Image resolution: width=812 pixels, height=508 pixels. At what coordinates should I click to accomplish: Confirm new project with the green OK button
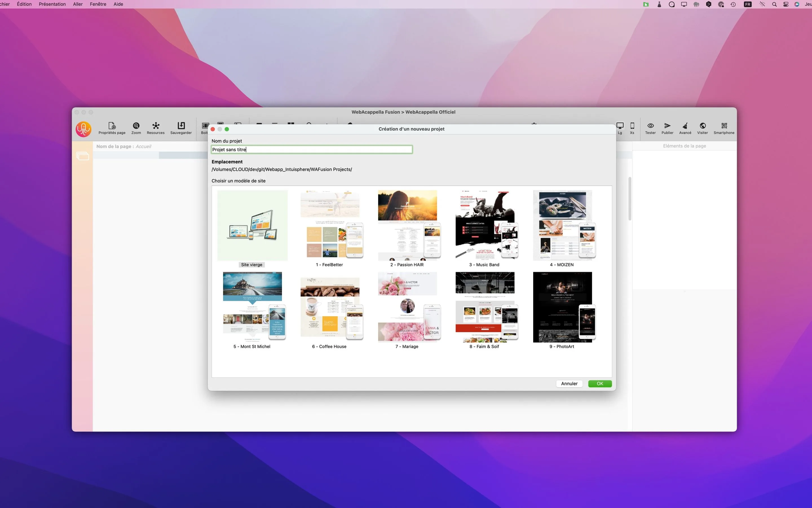tap(600, 384)
